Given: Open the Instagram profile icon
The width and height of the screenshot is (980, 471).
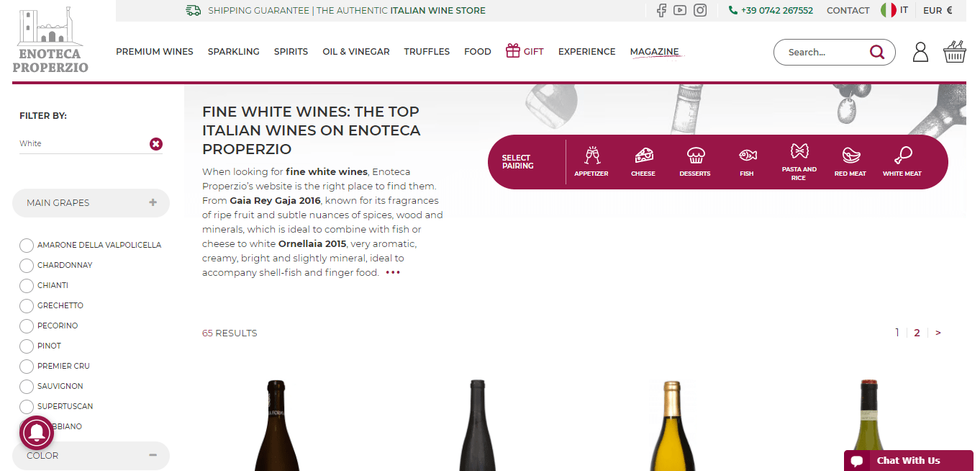Looking at the screenshot, I should [700, 10].
